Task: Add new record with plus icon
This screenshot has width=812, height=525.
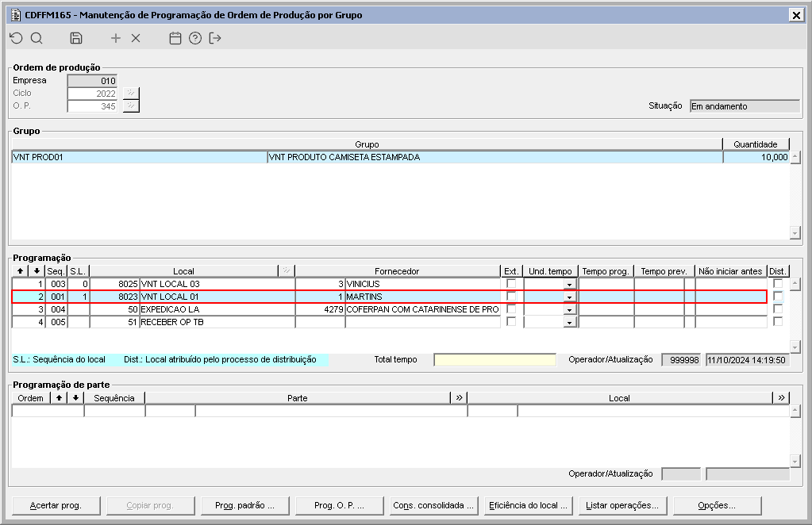Action: tap(116, 38)
